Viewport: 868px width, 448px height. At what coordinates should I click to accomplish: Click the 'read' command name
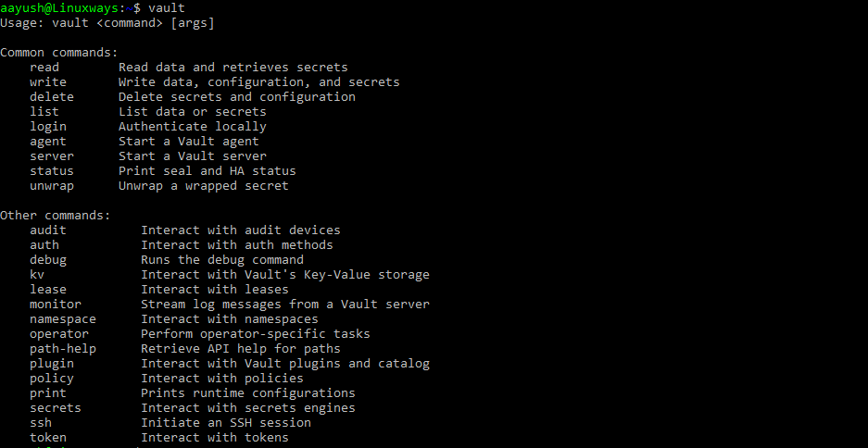44,68
